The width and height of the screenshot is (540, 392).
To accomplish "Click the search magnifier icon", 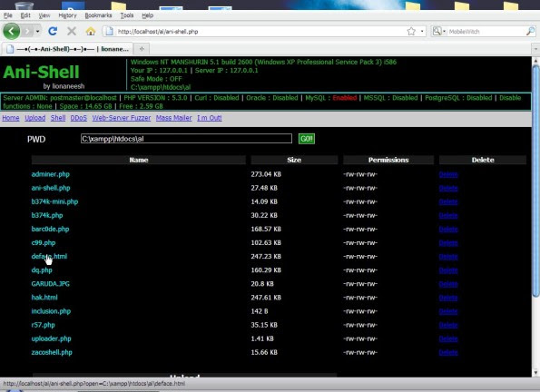I will (x=530, y=32).
